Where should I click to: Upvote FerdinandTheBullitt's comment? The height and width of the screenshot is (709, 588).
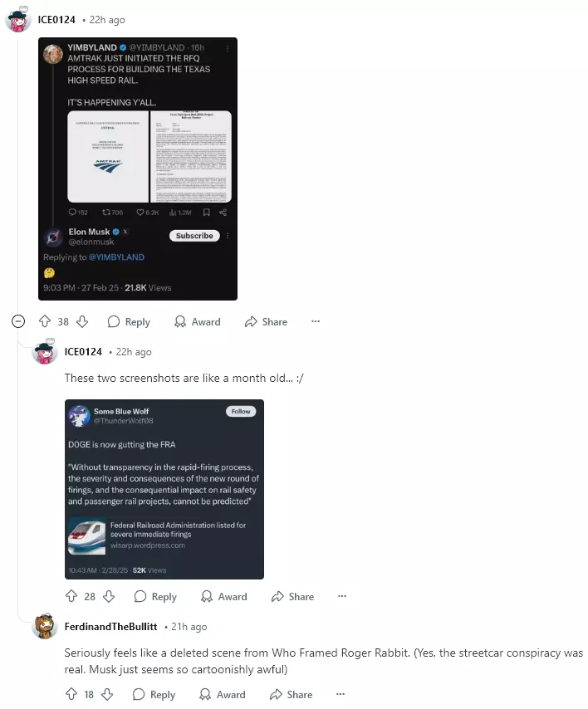[71, 694]
